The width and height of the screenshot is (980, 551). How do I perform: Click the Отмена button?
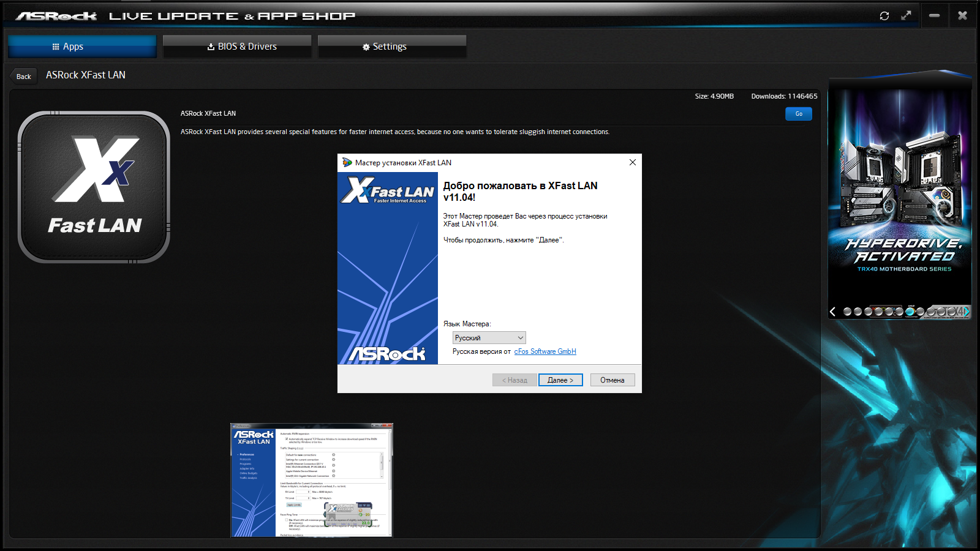[x=612, y=380]
